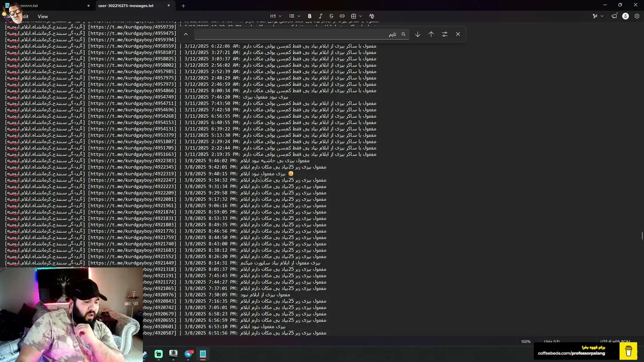This screenshot has height=362, width=644.
Task: Click the yellow coffee cup icon
Action: tap(628, 350)
